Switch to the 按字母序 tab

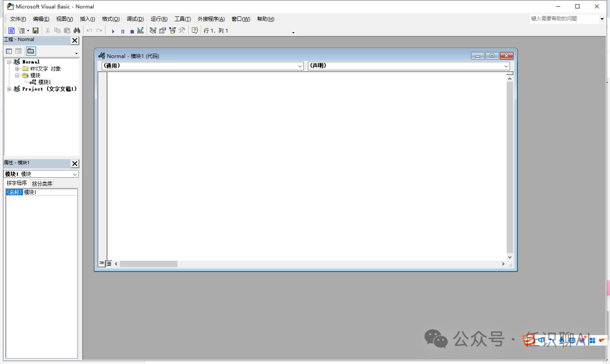pyautogui.click(x=17, y=183)
